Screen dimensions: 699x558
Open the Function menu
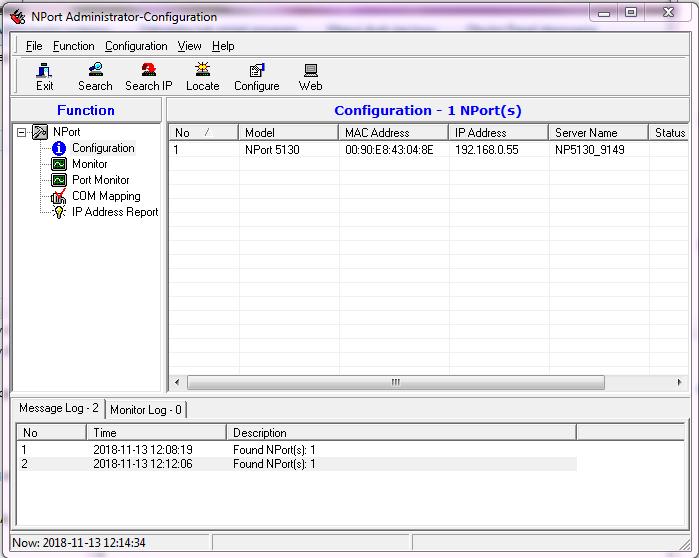[x=74, y=46]
